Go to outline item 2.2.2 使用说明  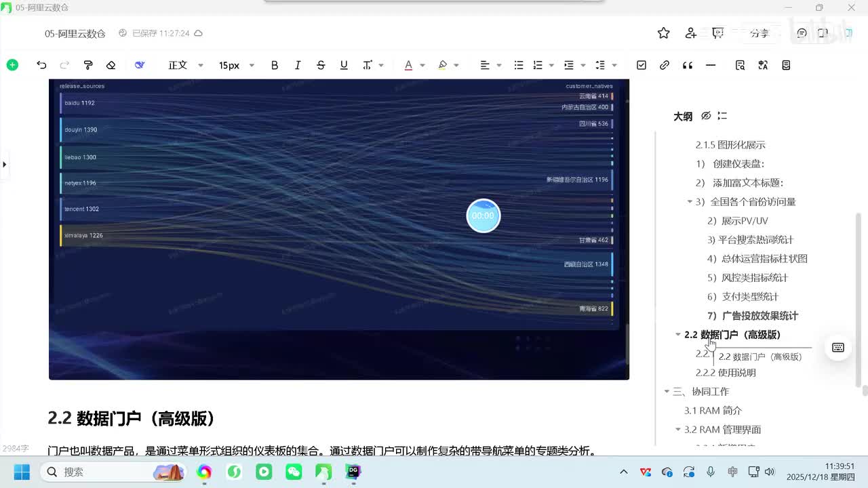point(726,372)
